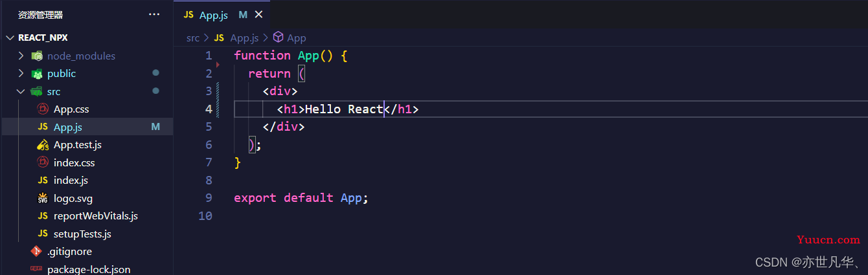Click the index.css file icon
Viewport: 868px width, 275px height.
click(x=43, y=162)
